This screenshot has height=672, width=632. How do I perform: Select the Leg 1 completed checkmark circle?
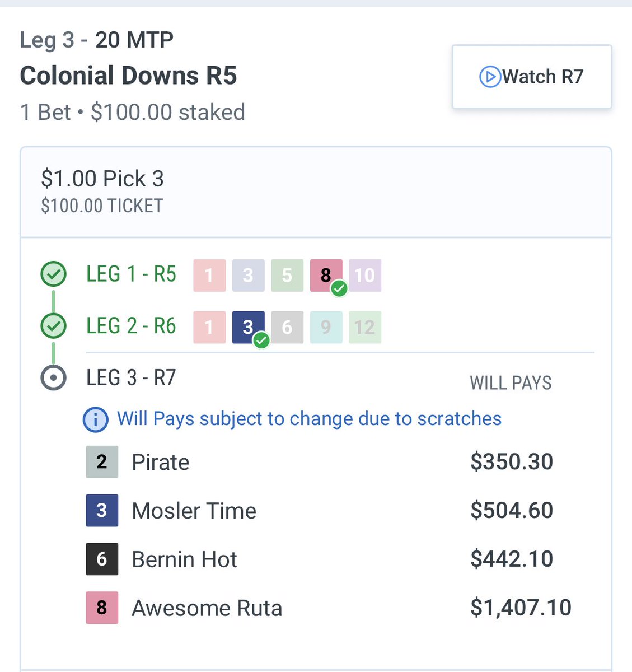[x=54, y=274]
